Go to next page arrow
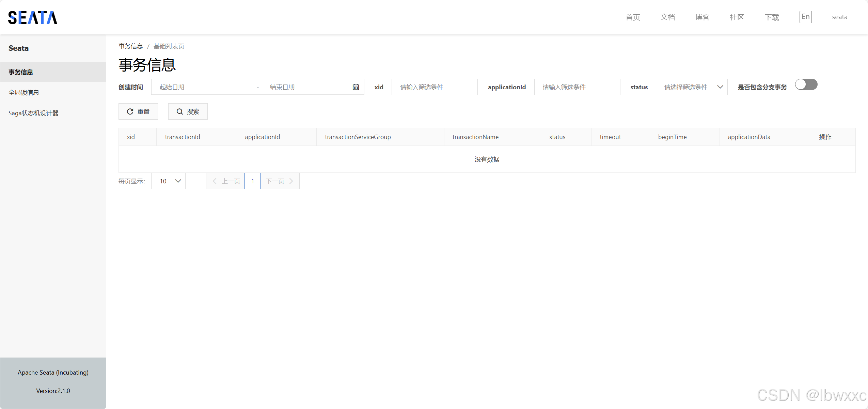This screenshot has width=868, height=409. (291, 181)
